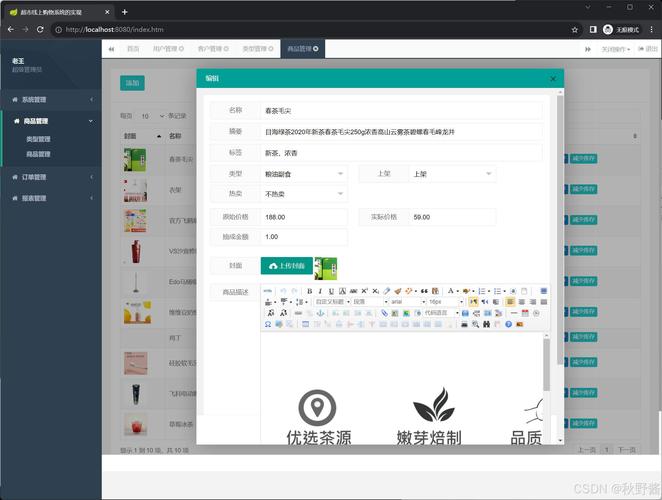Viewport: 662px width, 500px height.
Task: Switch to the 首页 tab
Action: click(133, 49)
